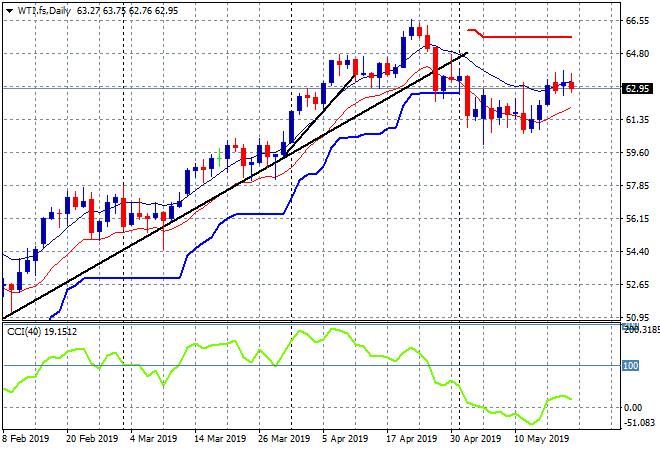Click the 20 Feb 2019 date label
660x450 pixels.
click(x=92, y=439)
